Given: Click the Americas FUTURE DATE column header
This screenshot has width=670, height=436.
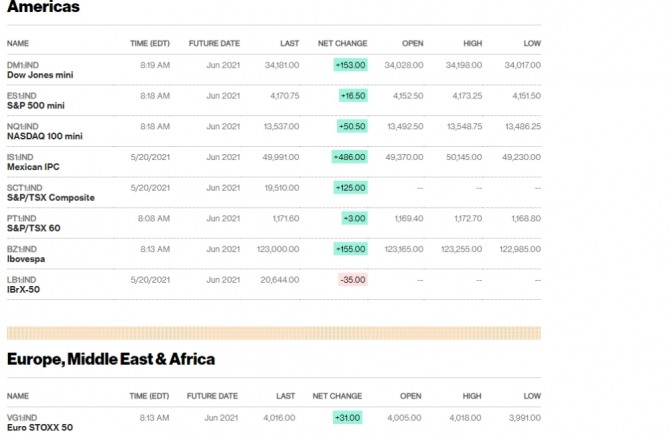Looking at the screenshot, I should 215,44.
